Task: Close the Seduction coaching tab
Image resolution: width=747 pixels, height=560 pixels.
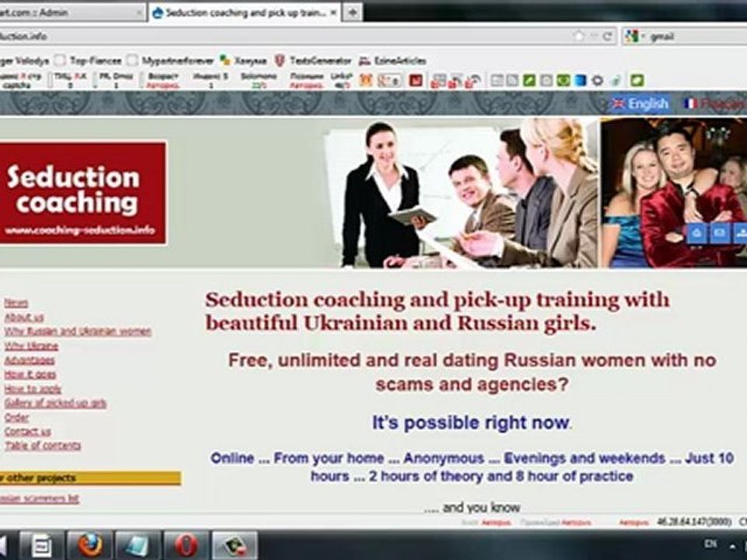Action: pos(332,13)
